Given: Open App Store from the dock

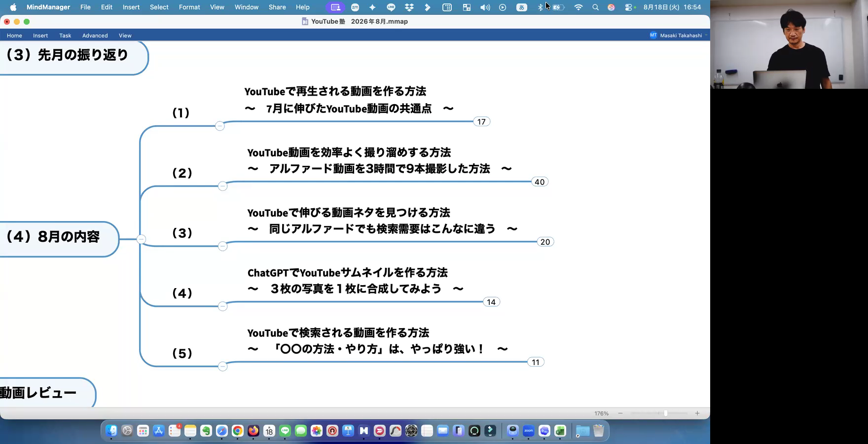Looking at the screenshot, I should pyautogui.click(x=159, y=431).
